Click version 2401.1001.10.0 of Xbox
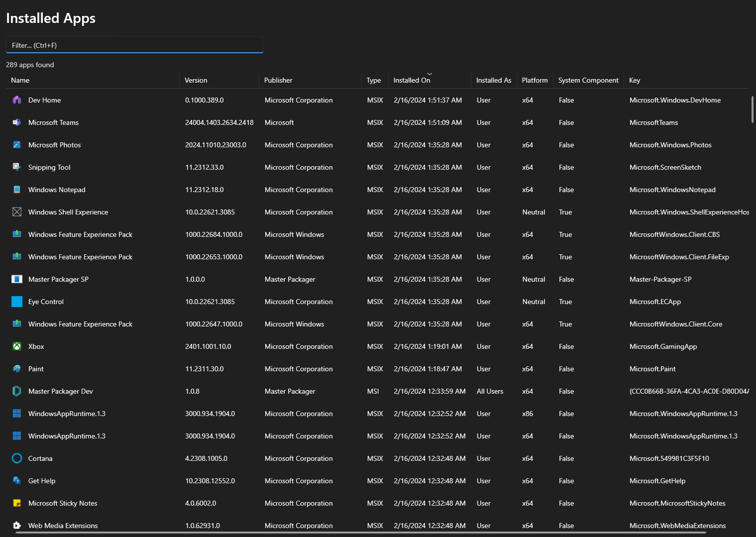 [x=208, y=346]
